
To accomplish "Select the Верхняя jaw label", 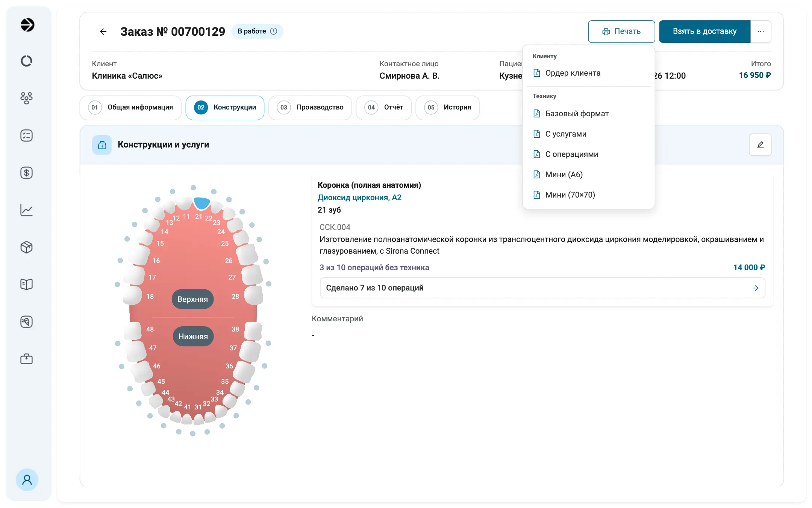I will tap(192, 299).
